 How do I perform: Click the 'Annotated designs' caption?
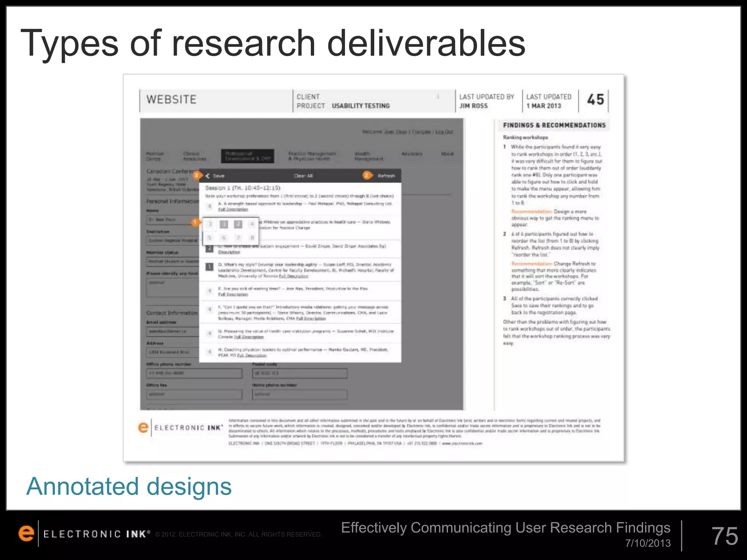coord(129,487)
